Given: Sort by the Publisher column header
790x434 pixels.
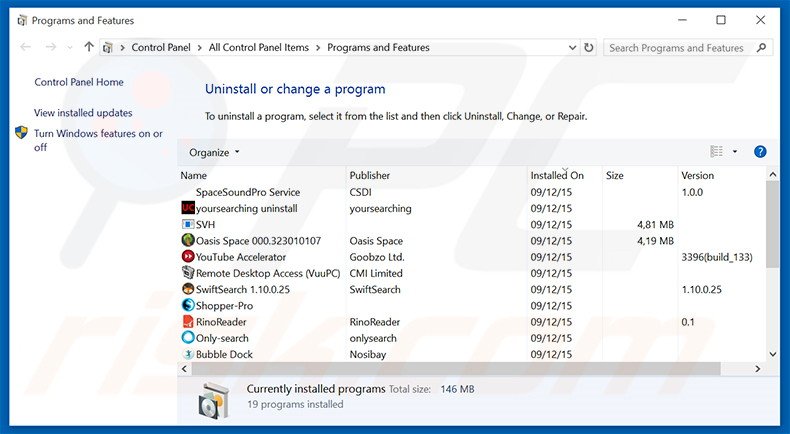Looking at the screenshot, I should 437,175.
